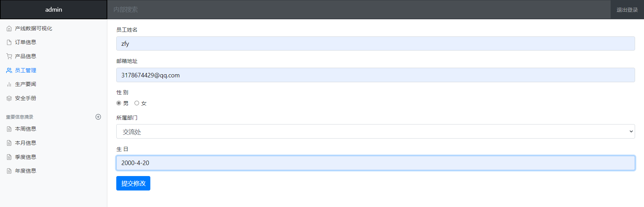Click the 退出登录 logout link

(627, 10)
